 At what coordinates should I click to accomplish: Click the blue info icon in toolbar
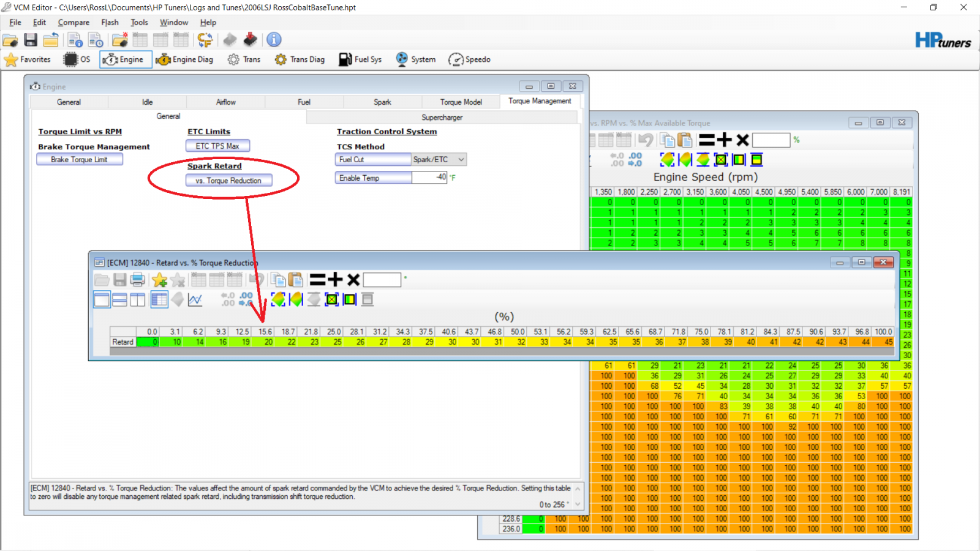[274, 40]
